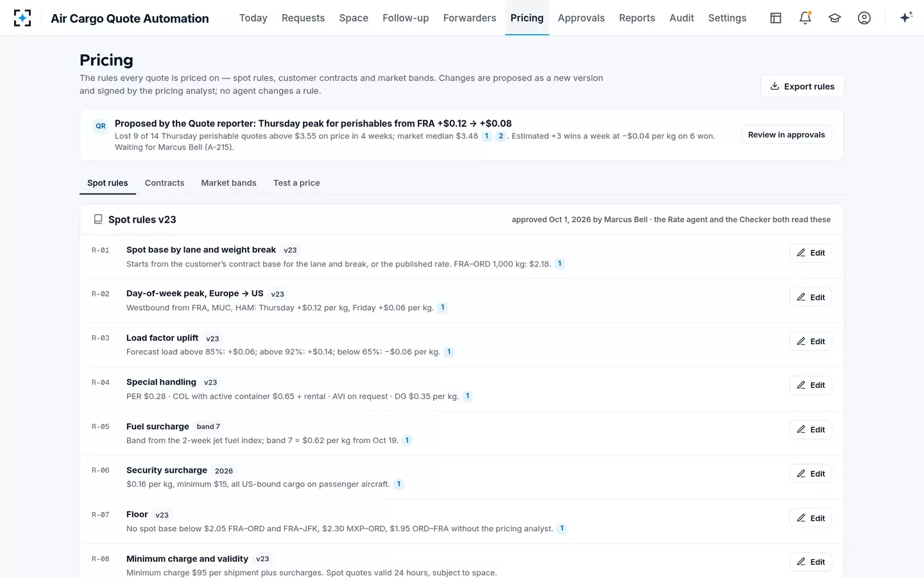
Task: Open Forwarders in top navigation
Action: 470,18
